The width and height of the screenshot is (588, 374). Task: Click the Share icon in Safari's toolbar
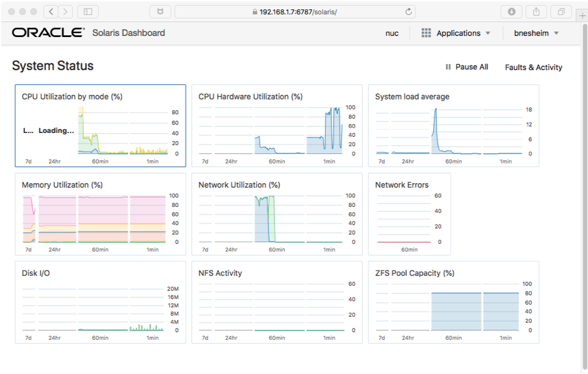(535, 12)
